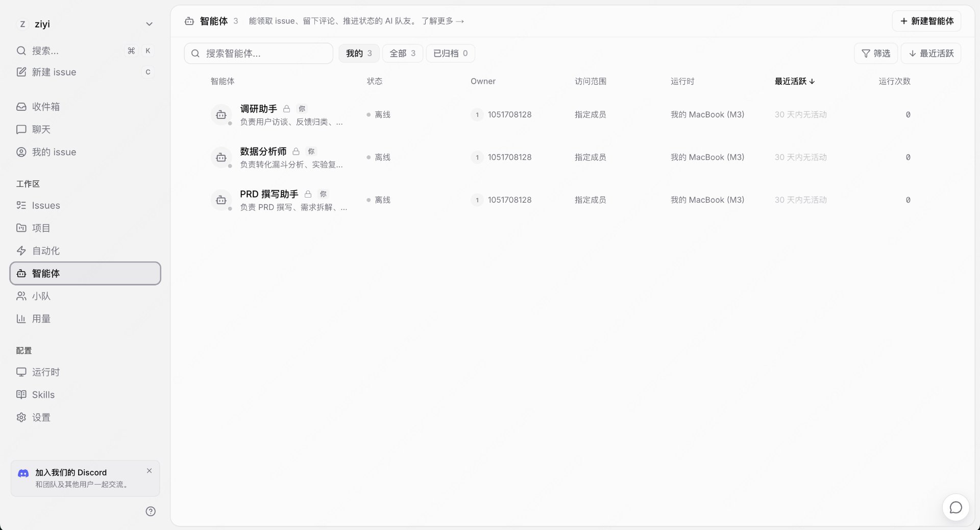Click the 状态 column header

coord(374,81)
